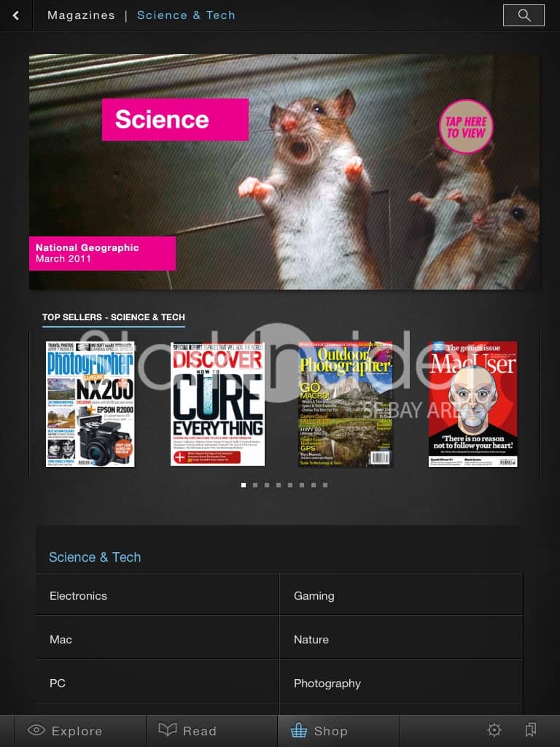The width and height of the screenshot is (560, 747).
Task: Open the search magnifier icon
Action: pyautogui.click(x=524, y=15)
